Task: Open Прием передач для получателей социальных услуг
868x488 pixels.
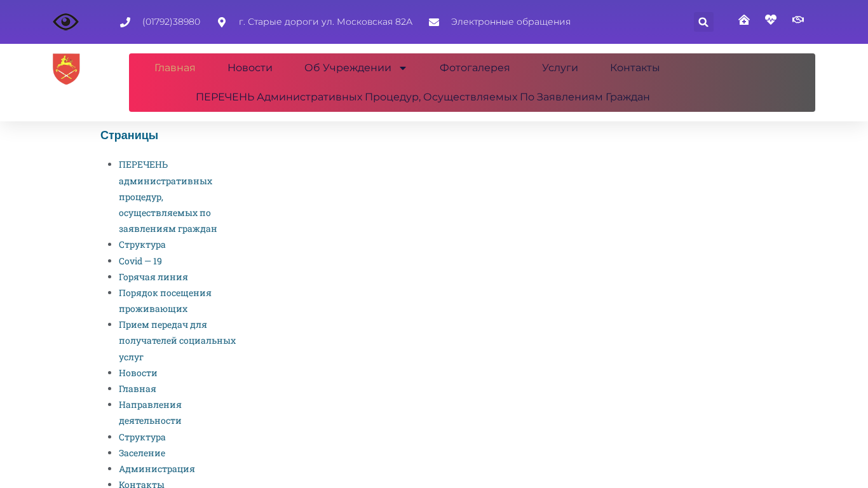Action: [x=177, y=341]
